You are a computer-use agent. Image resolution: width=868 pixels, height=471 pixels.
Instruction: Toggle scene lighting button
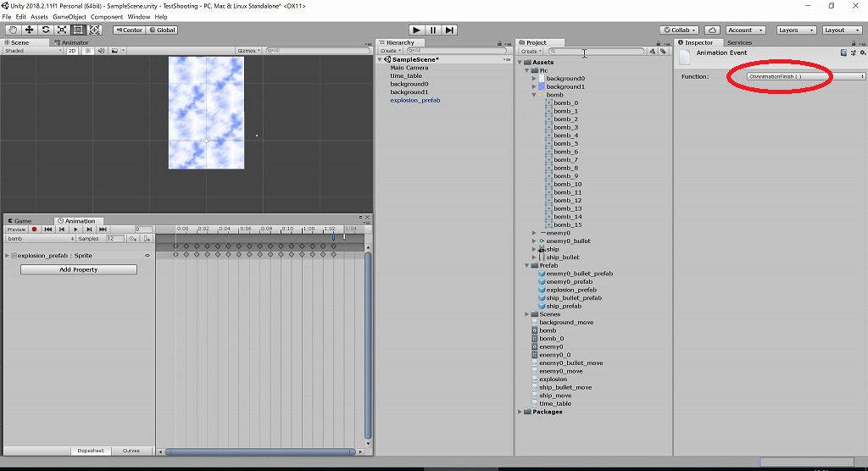(87, 50)
